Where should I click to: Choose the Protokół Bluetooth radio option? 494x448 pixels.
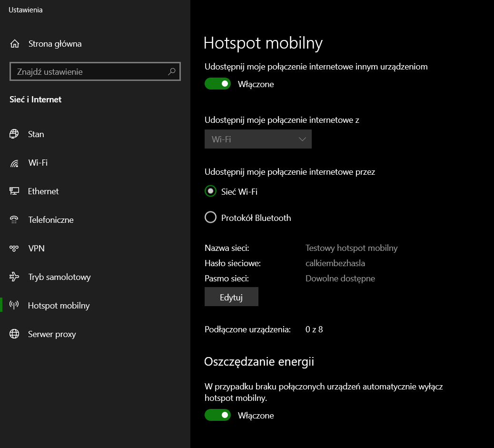coord(210,218)
